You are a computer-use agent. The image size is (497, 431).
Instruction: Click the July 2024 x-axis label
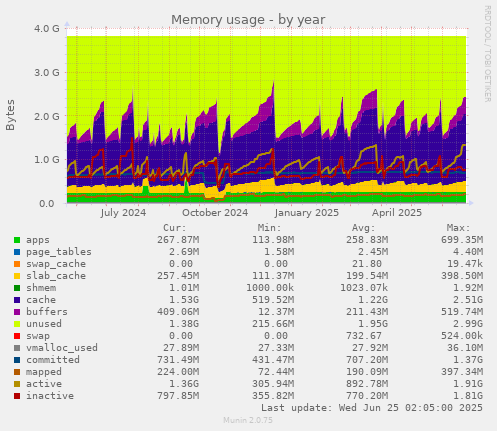coord(123,213)
